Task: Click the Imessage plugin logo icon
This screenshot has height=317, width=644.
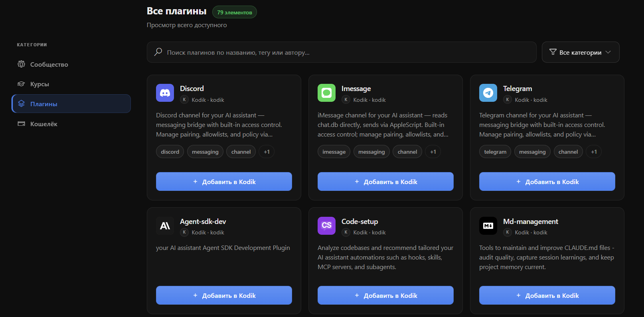Action: pos(326,93)
